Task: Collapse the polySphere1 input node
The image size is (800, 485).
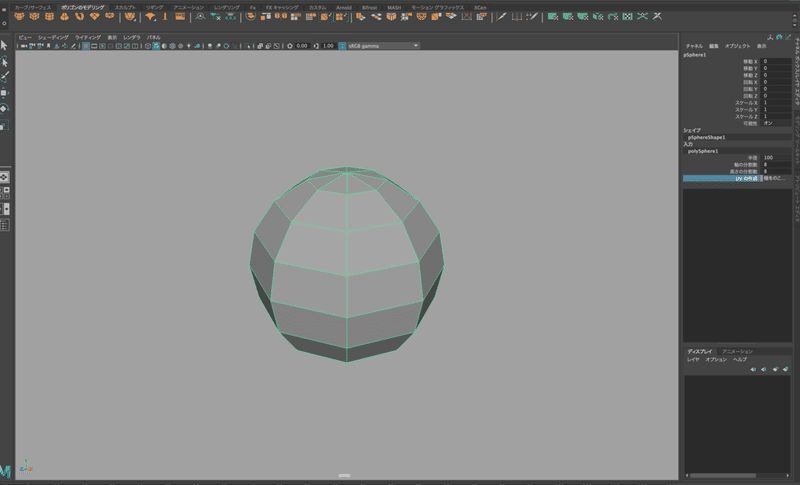Action: click(703, 151)
